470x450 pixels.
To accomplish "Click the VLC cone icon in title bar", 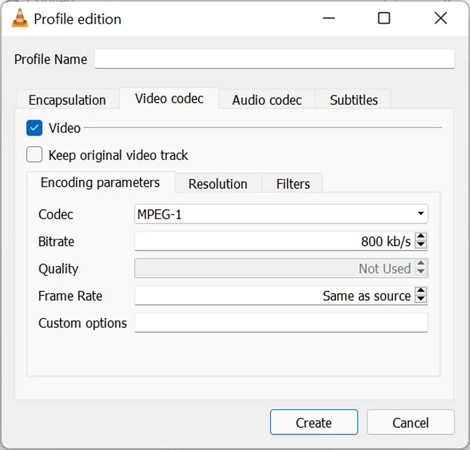I will pyautogui.click(x=20, y=18).
